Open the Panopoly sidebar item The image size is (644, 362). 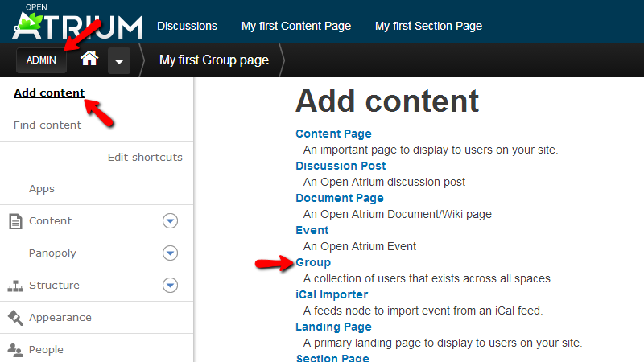tap(52, 253)
